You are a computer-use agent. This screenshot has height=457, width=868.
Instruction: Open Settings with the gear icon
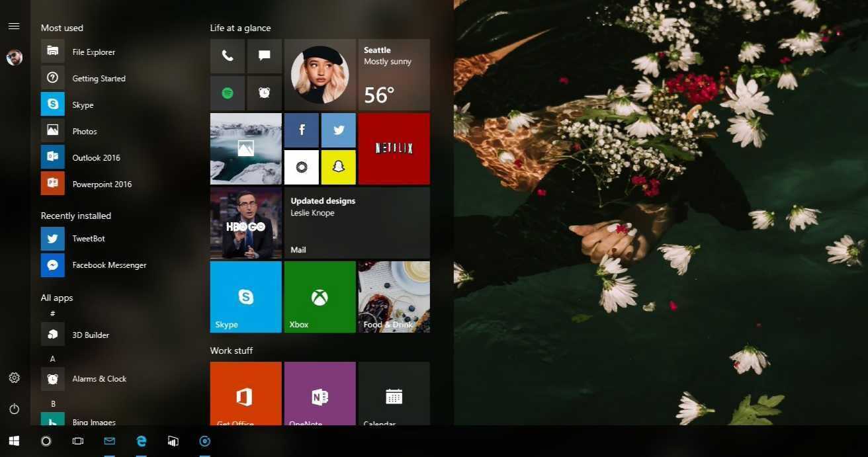click(14, 378)
